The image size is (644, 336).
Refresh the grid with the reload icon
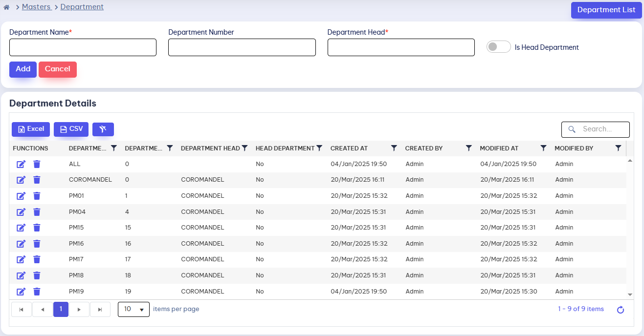pyautogui.click(x=621, y=310)
